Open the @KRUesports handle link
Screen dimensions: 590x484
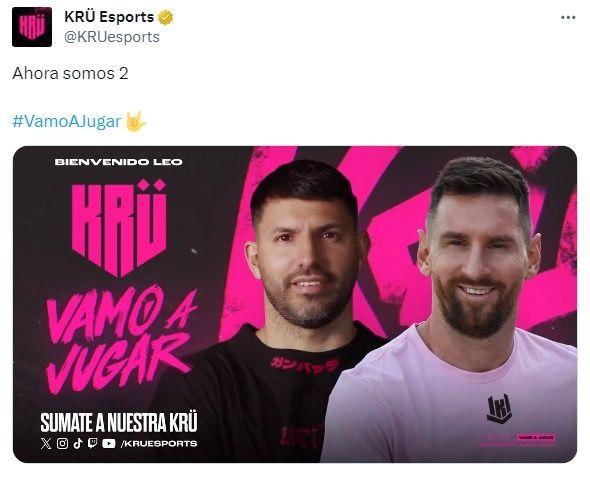pyautogui.click(x=112, y=37)
